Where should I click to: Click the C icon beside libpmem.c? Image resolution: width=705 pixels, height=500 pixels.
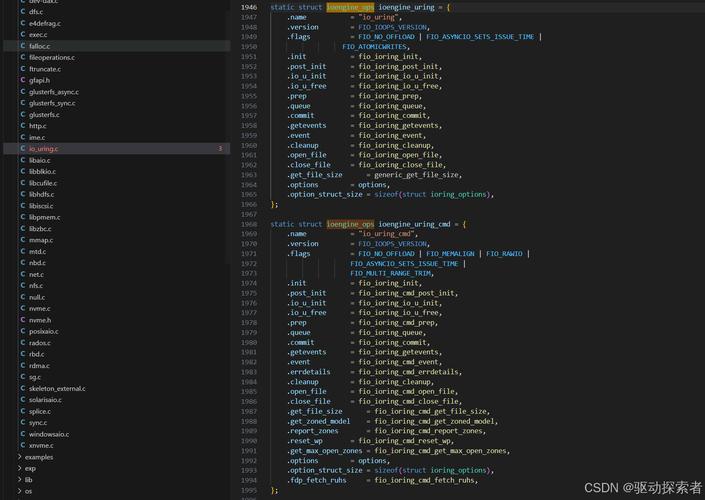[x=22, y=217]
